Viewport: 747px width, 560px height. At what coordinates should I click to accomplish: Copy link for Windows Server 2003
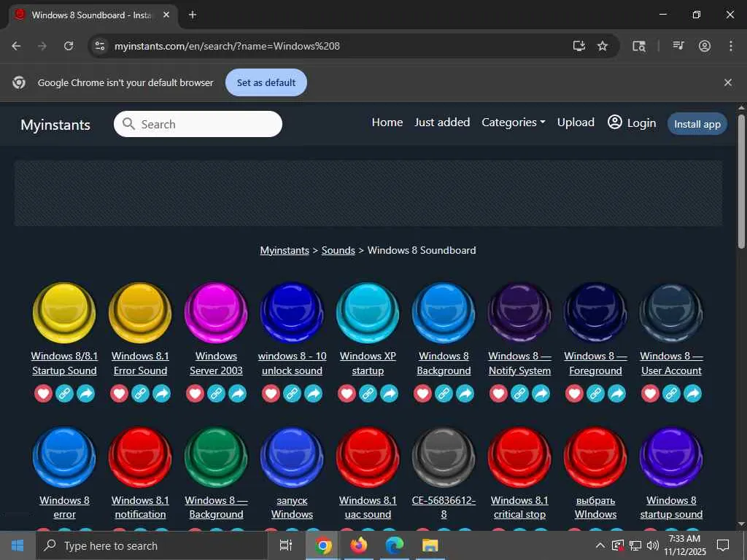tap(216, 393)
